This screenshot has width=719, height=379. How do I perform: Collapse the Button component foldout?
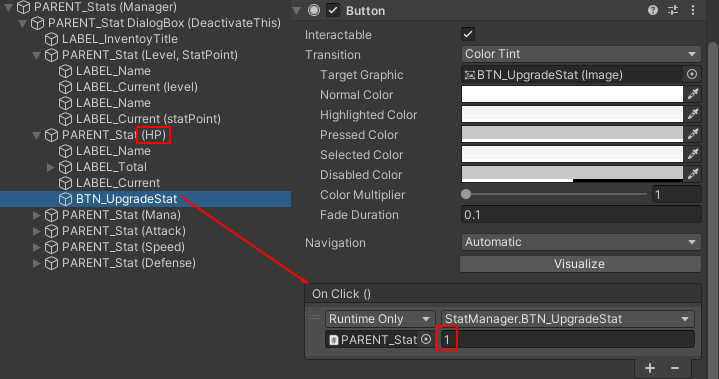click(x=297, y=10)
